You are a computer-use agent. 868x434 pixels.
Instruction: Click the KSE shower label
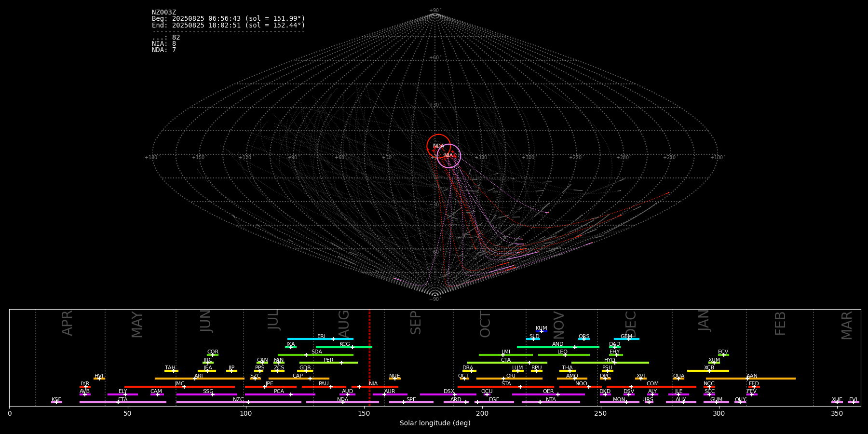pyautogui.click(x=56, y=400)
